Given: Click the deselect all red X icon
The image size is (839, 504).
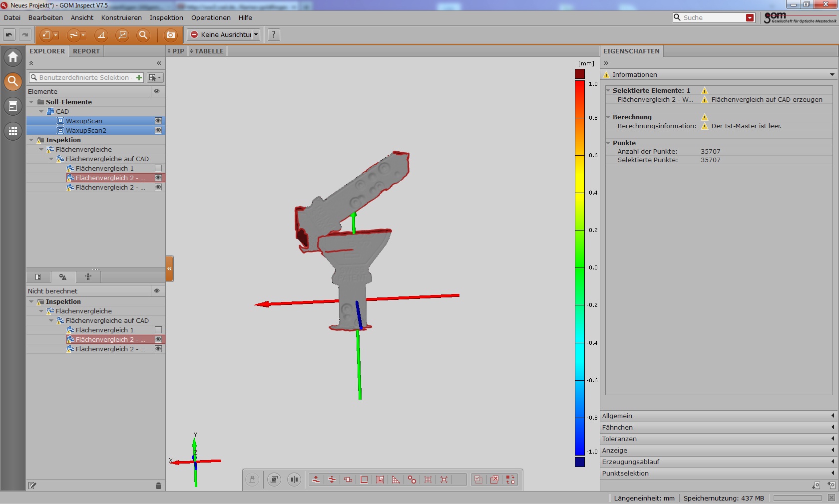Looking at the screenshot, I should coord(494,480).
